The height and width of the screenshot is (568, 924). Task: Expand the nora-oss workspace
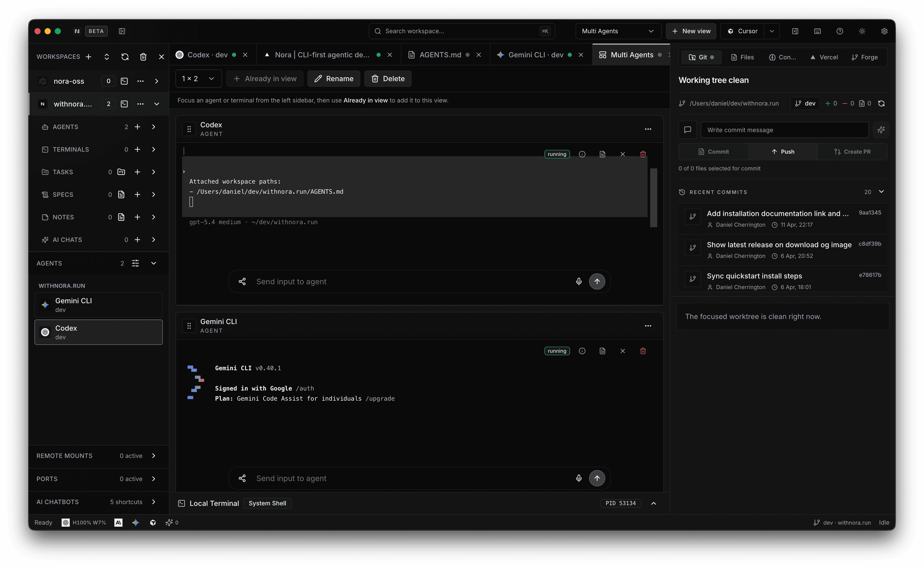coord(157,81)
